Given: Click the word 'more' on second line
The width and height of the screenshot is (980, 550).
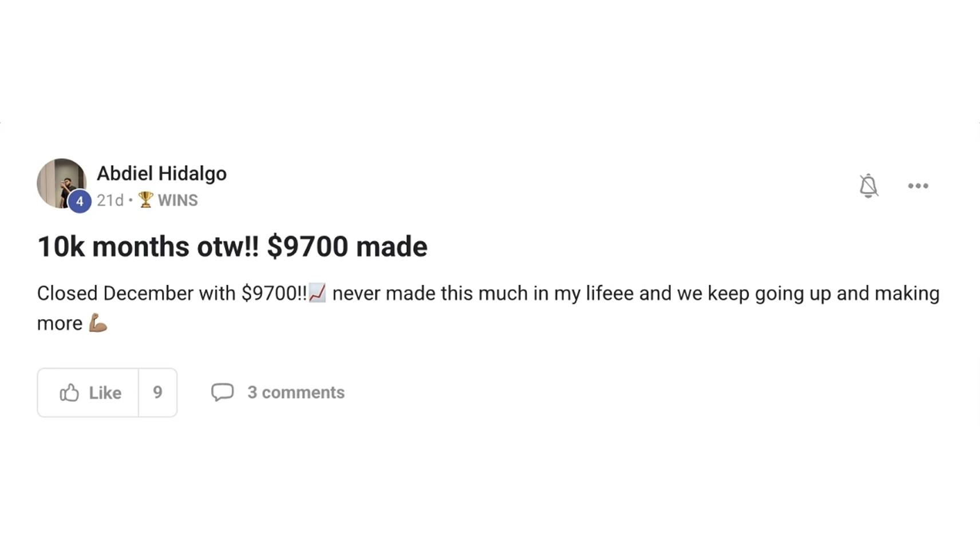Looking at the screenshot, I should click(x=60, y=324).
